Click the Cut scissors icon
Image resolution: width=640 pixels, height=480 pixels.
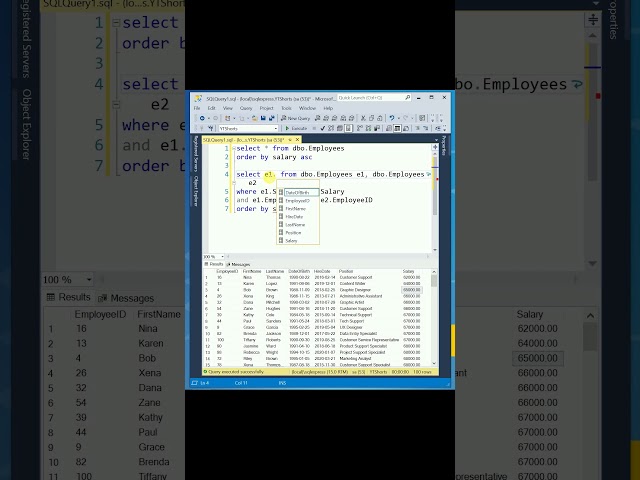coord(363,118)
